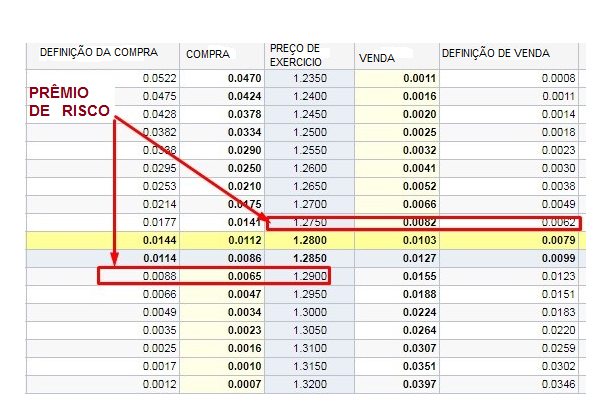
Task: Select the VENDA value 0.0082
Action: click(419, 222)
